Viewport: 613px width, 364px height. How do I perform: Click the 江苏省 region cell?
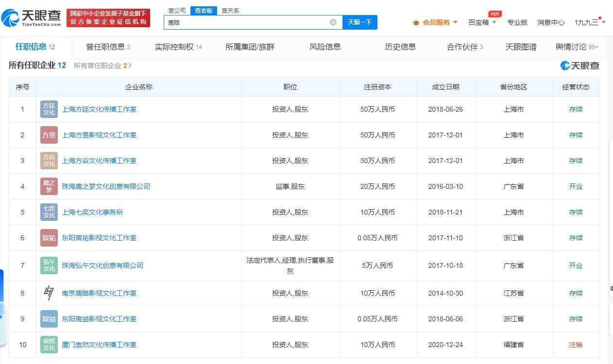tap(513, 293)
